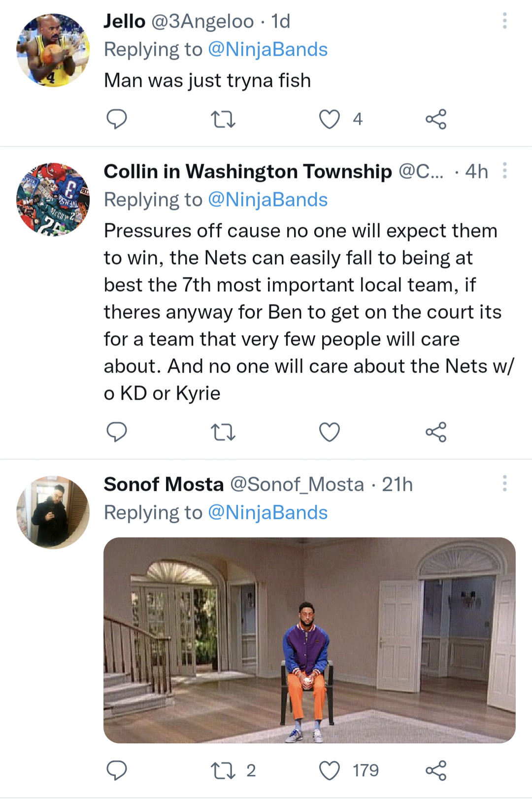Open @NinjaBands link in Sonof Mosta's reply
Viewport: 532px width, 799px height.
click(x=267, y=513)
